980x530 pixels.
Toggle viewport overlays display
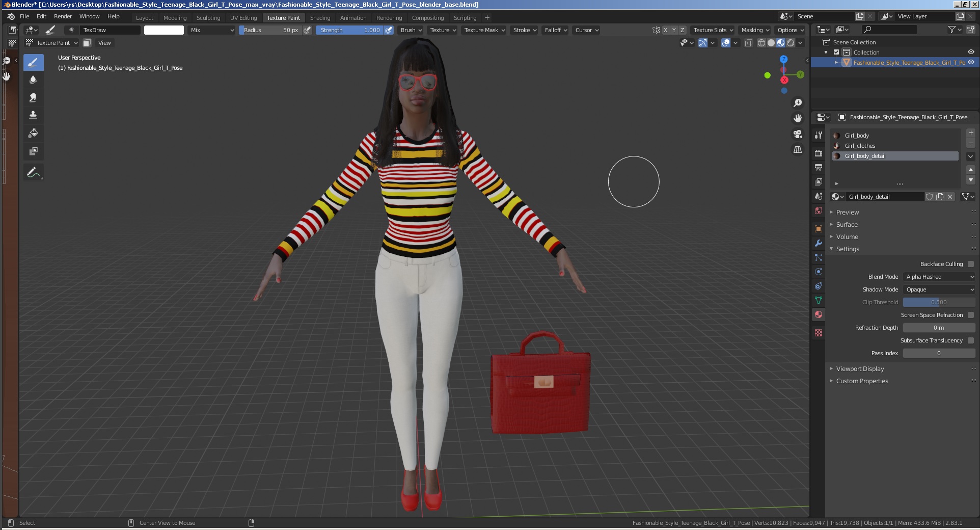(726, 43)
